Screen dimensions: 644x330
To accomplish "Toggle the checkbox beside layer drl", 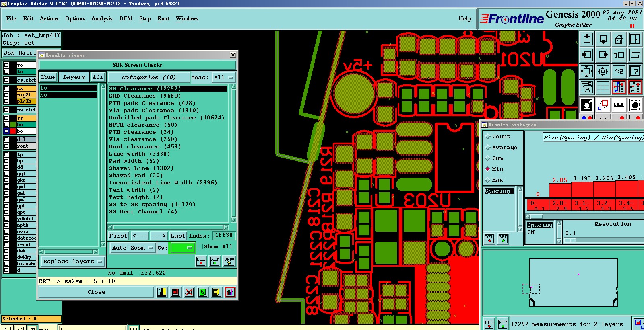I will point(6,139).
